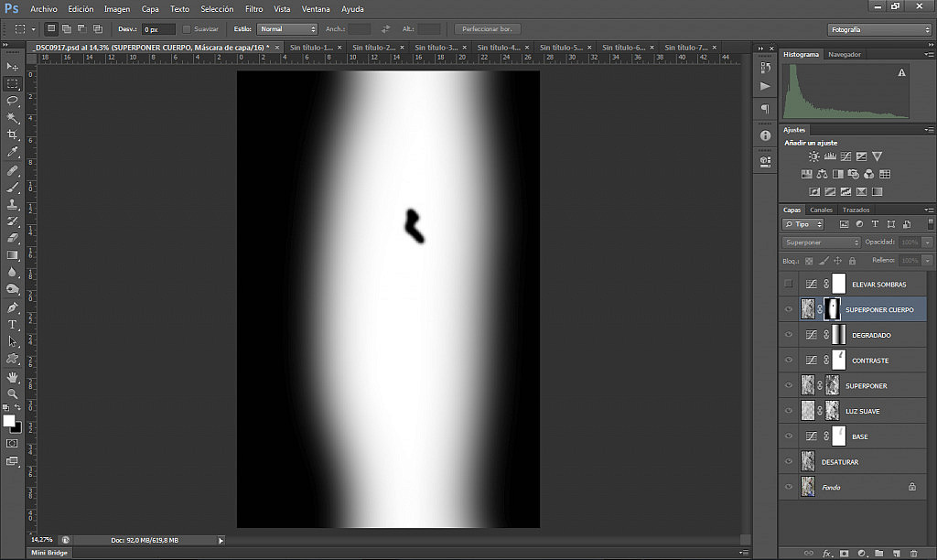Open the layer filter Tipo dropdown
Image resolution: width=937 pixels, height=560 pixels.
click(803, 224)
